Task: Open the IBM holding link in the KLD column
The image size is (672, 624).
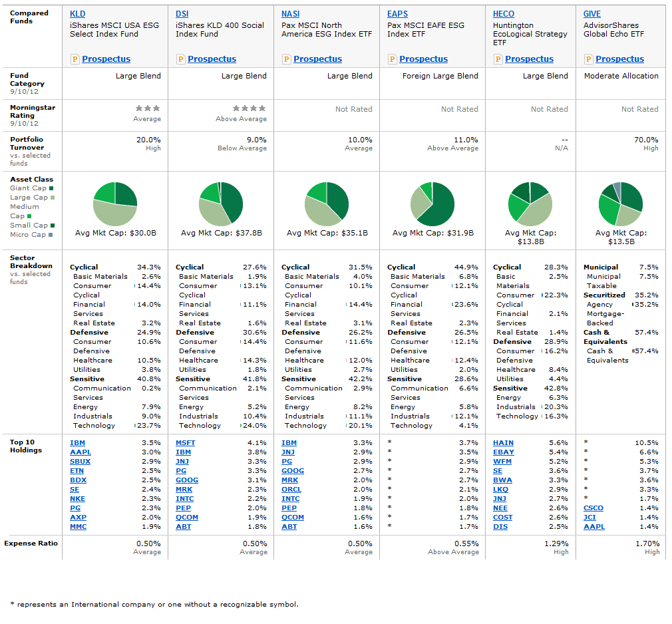Action: [x=78, y=443]
